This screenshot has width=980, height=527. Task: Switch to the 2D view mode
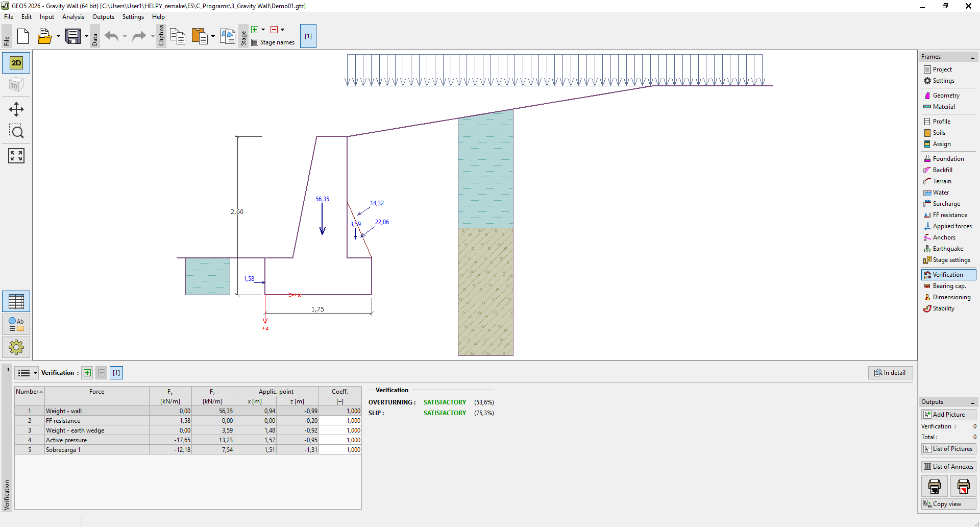[16, 63]
